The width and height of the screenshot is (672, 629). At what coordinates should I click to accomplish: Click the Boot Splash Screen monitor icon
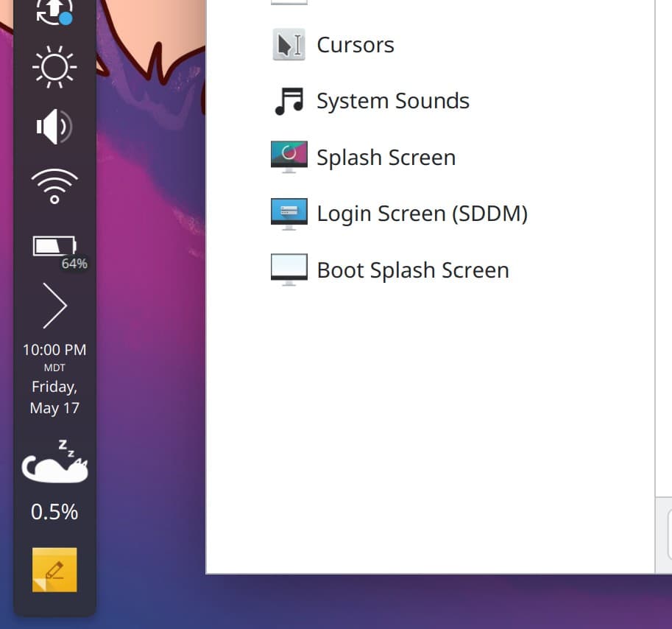[x=289, y=270]
